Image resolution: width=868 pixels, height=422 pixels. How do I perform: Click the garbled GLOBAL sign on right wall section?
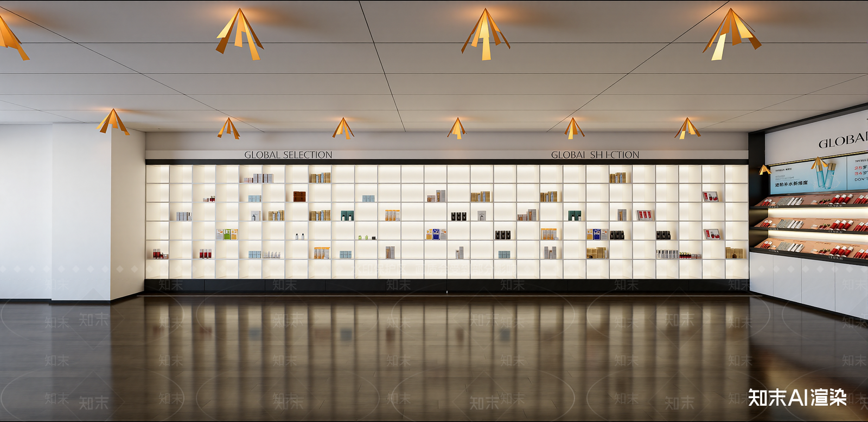pyautogui.click(x=595, y=155)
